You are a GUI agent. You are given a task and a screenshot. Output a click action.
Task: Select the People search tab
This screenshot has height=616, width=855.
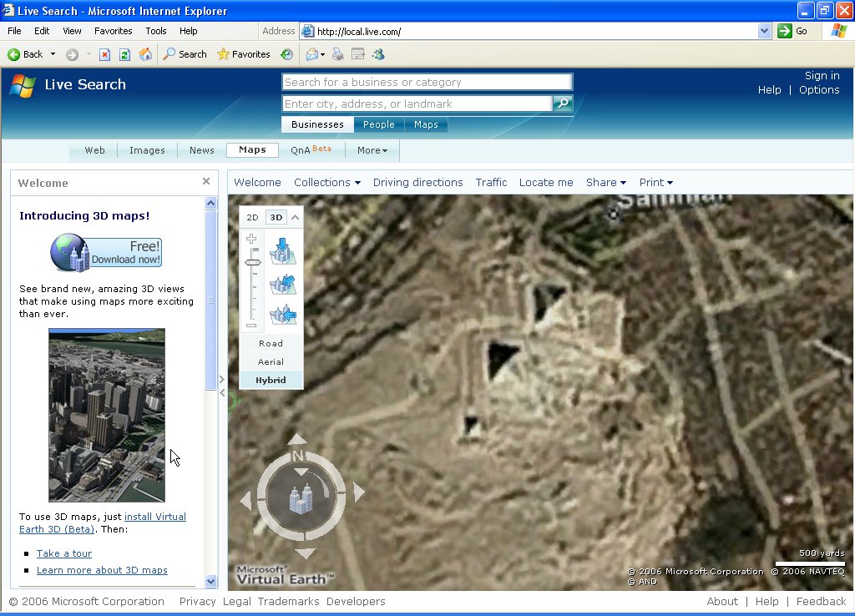pos(379,124)
